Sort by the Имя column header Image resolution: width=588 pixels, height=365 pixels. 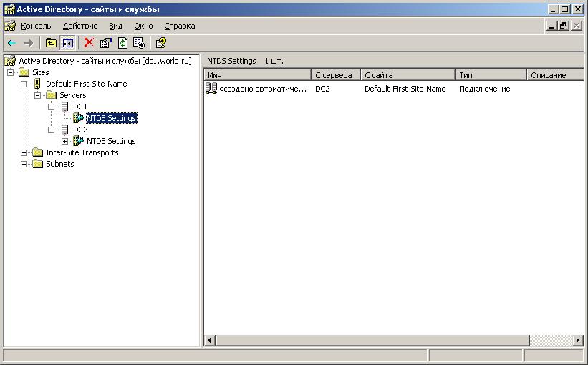(x=258, y=75)
